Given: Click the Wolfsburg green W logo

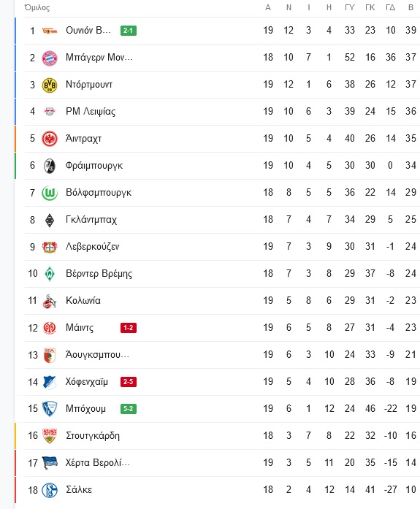Looking at the screenshot, I should coord(50,193).
